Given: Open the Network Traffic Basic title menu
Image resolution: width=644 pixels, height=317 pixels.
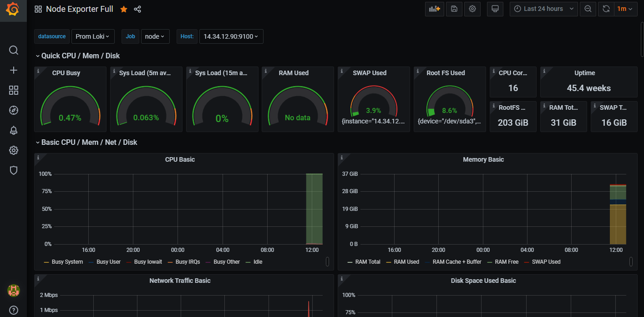Looking at the screenshot, I should [180, 281].
